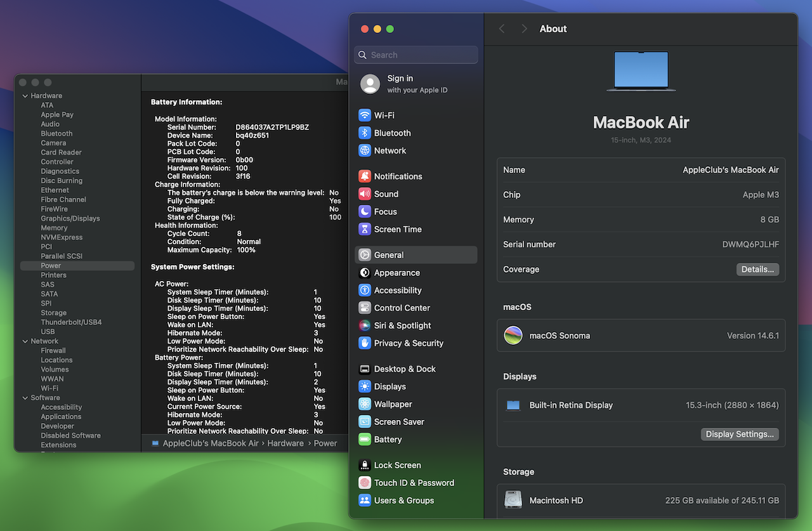Screen dimensions: 812x531
Task: Click the Name row value AppleClub's MacBook Air
Action: coord(731,170)
